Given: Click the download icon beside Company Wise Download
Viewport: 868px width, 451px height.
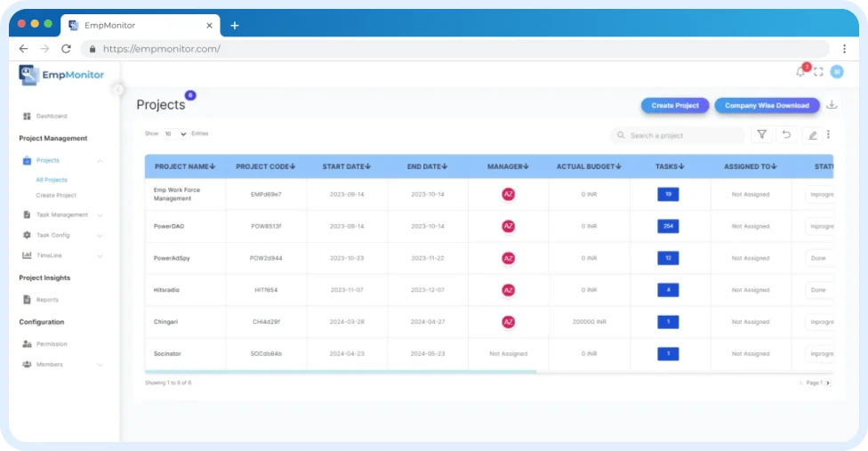Looking at the screenshot, I should 832,105.
